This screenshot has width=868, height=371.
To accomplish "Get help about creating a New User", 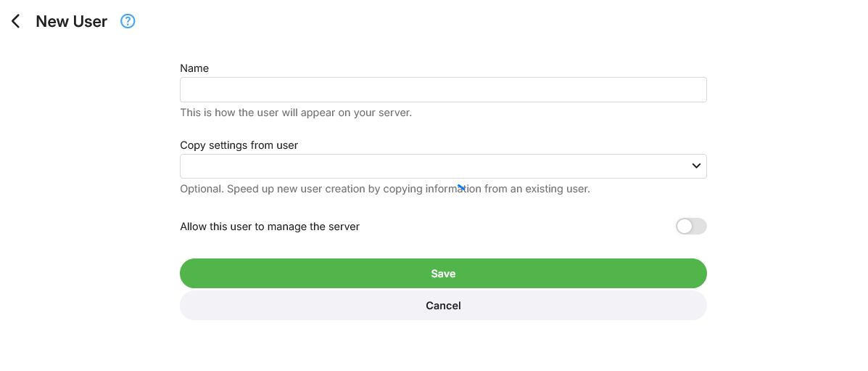I will pos(128,22).
